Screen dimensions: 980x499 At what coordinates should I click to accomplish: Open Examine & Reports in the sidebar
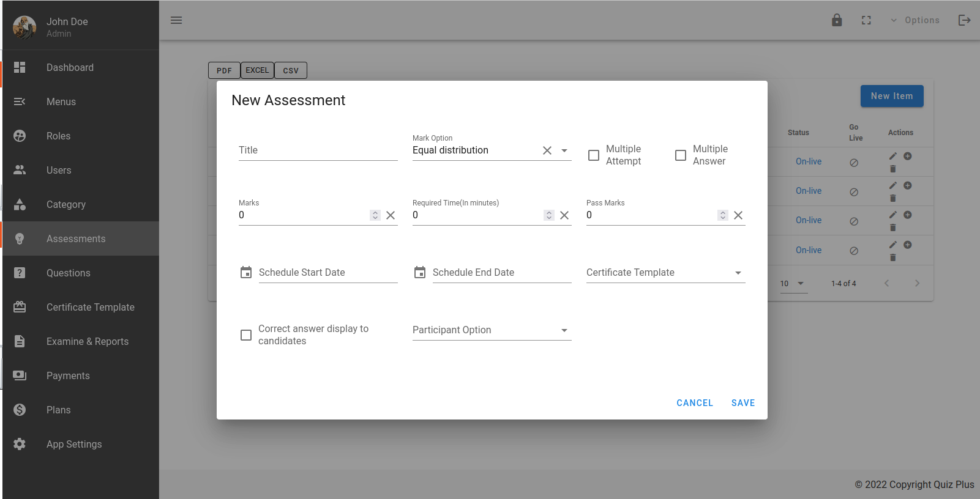tap(81, 341)
